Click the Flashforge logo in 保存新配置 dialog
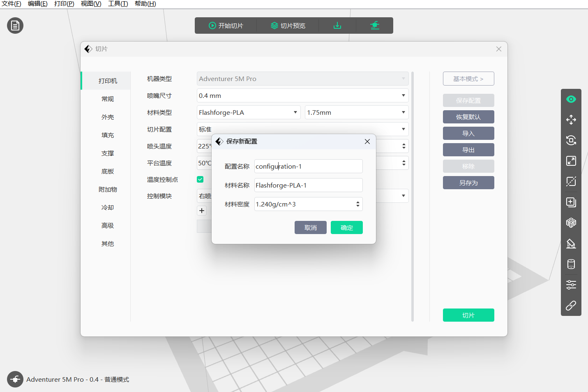This screenshot has width=588, height=392. (219, 141)
